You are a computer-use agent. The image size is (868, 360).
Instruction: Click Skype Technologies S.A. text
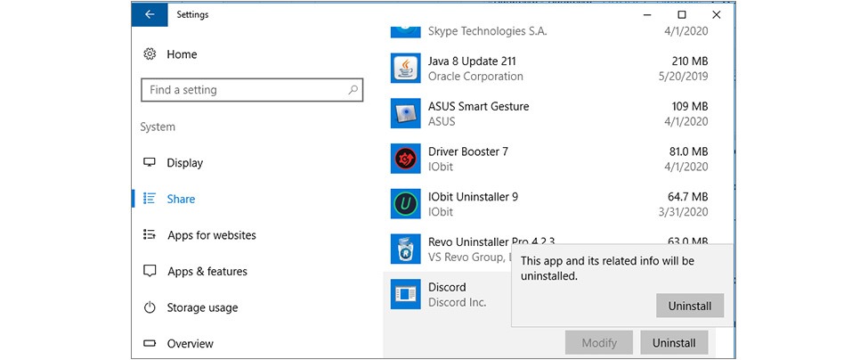487,31
